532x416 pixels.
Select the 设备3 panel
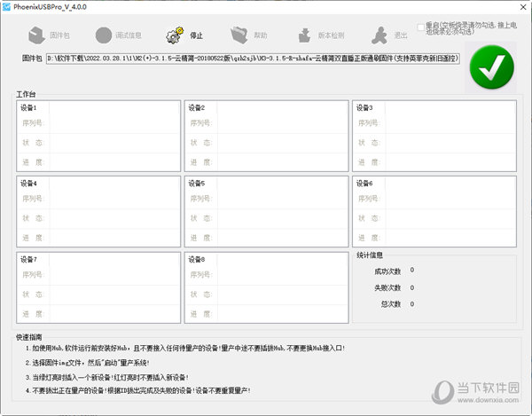pos(434,136)
